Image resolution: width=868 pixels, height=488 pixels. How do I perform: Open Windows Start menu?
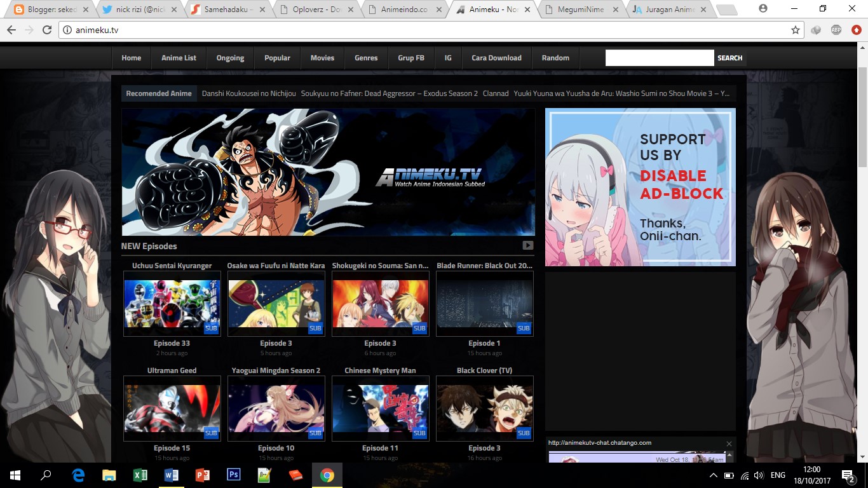click(x=15, y=475)
